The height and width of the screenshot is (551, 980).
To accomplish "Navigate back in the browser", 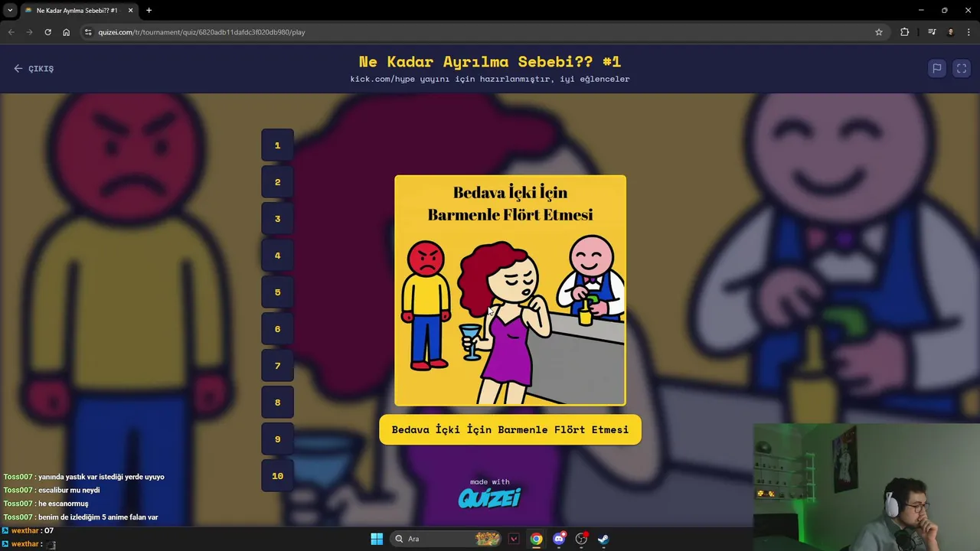I will pos(11,32).
